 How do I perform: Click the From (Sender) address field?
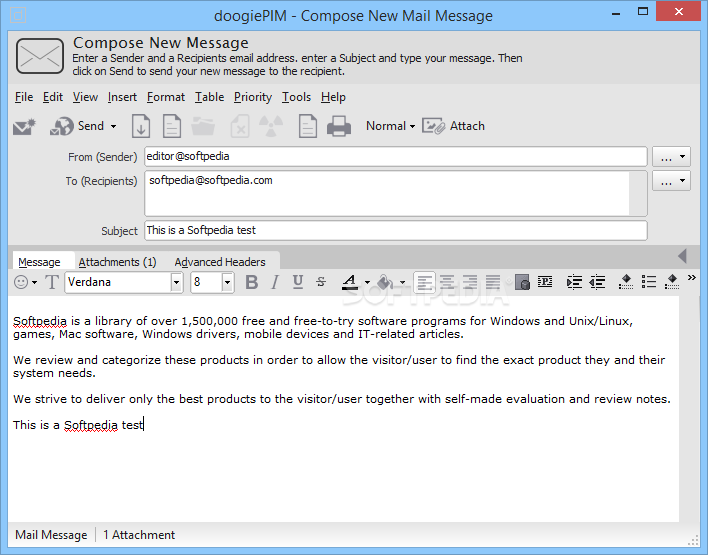(x=396, y=156)
